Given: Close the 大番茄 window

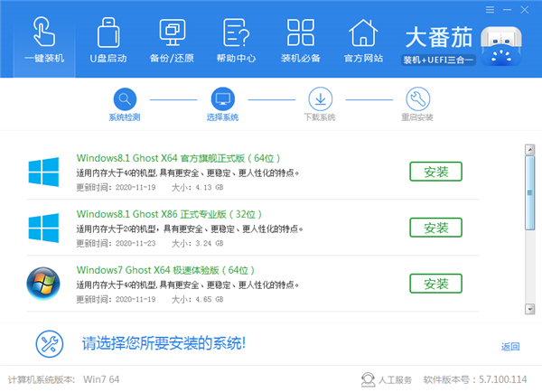Looking at the screenshot, I should (x=524, y=10).
